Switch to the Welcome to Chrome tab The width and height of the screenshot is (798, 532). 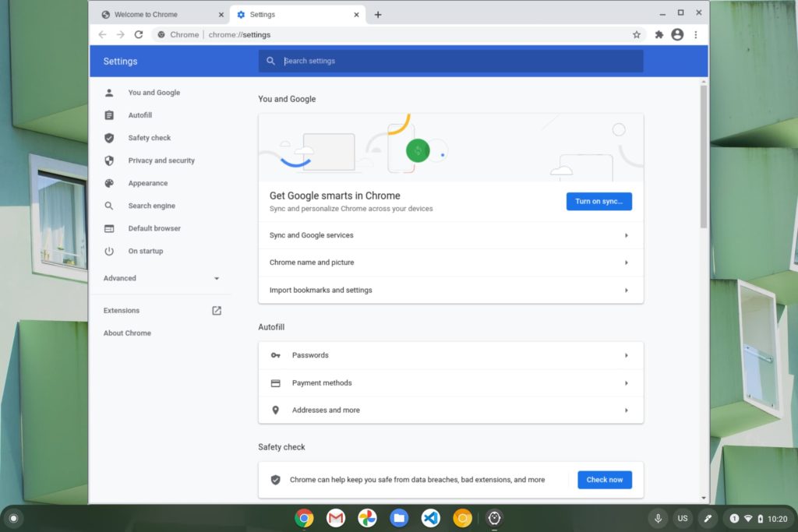[162, 15]
